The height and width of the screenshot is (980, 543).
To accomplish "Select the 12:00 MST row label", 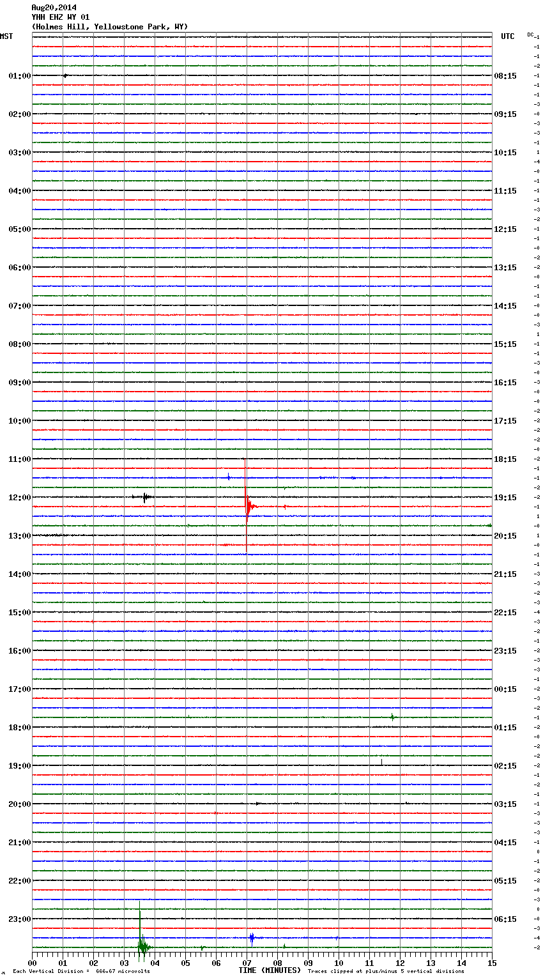I will coord(19,498).
